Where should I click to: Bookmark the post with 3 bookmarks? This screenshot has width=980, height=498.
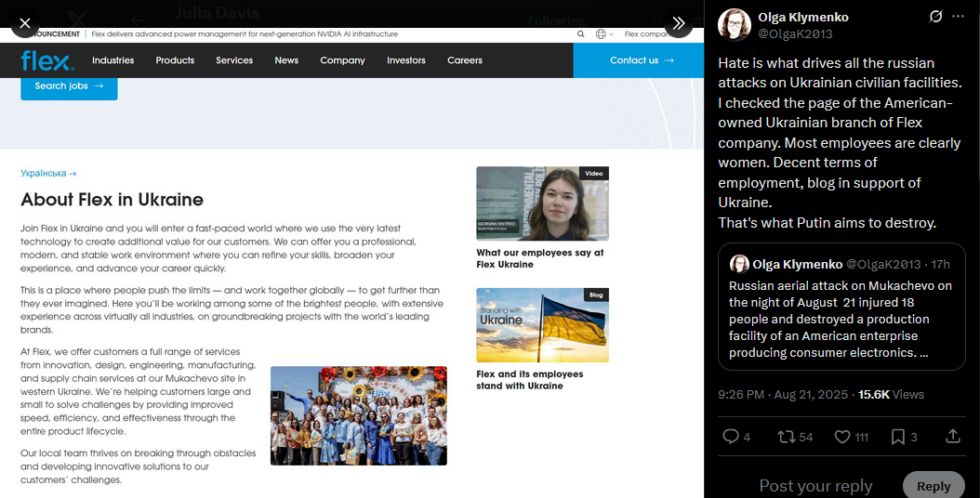pyautogui.click(x=904, y=437)
